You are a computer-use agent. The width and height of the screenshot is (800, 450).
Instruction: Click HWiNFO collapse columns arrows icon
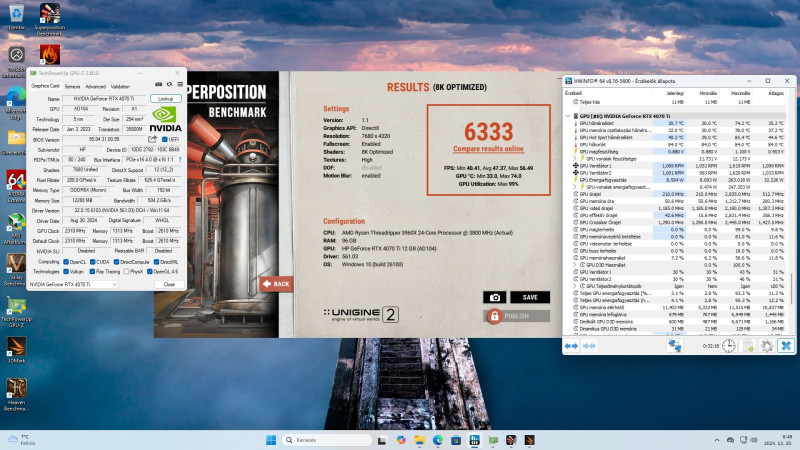point(589,346)
